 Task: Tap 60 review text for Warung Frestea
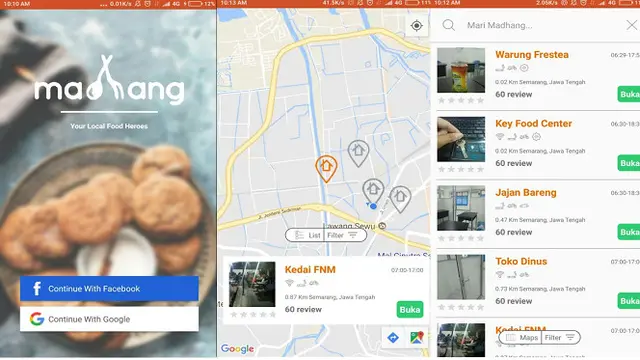click(513, 94)
